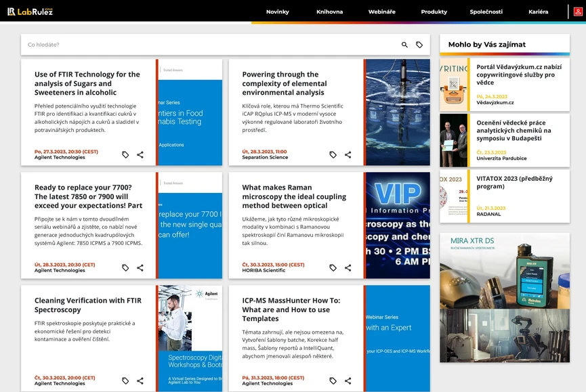The width and height of the screenshot is (586, 392).
Task: Click the search magnifier icon
Action: pyautogui.click(x=404, y=45)
